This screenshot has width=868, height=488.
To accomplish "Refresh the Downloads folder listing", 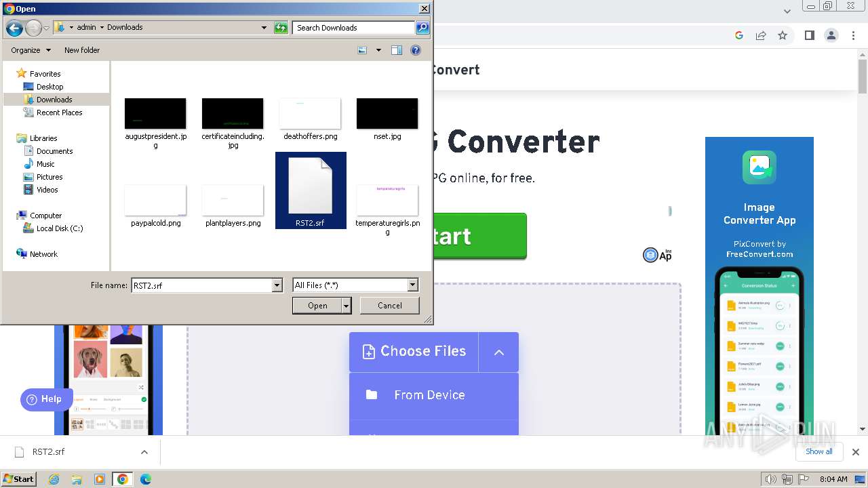I will [x=281, y=28].
